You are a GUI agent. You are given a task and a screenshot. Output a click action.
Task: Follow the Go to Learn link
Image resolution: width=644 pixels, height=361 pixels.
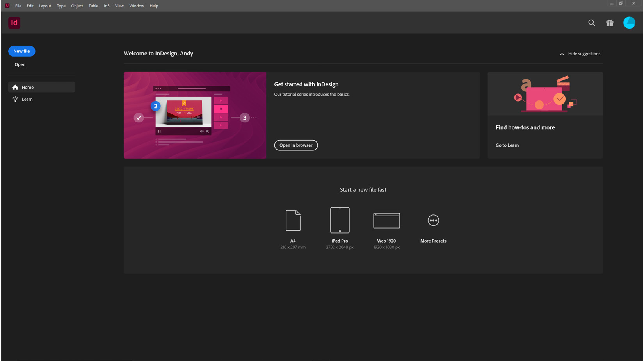507,145
